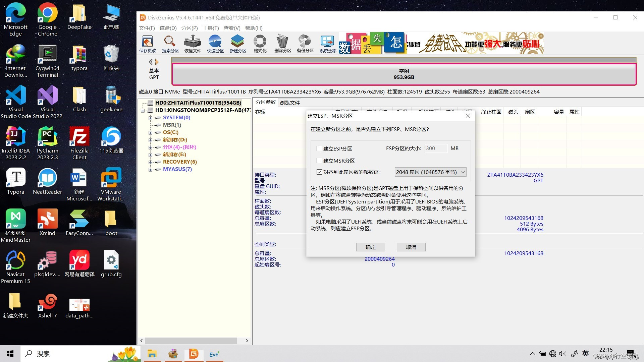Open the 磁盘(D) menu
Screen dimensions: 644x362
pos(168,28)
